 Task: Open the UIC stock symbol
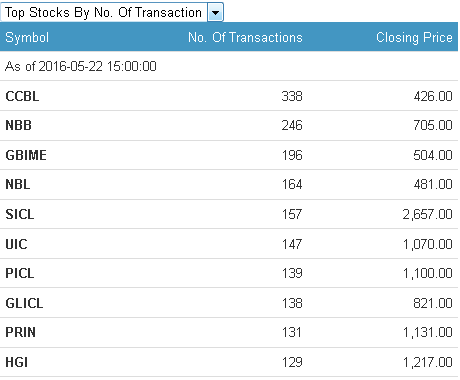tap(16, 244)
